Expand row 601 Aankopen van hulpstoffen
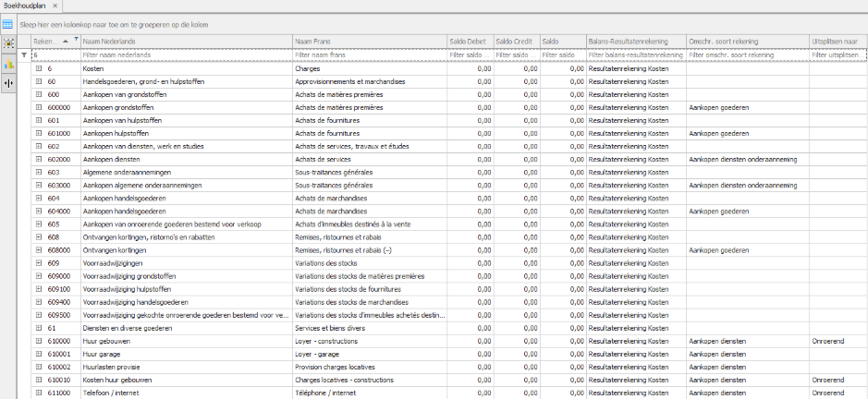 tap(39, 121)
